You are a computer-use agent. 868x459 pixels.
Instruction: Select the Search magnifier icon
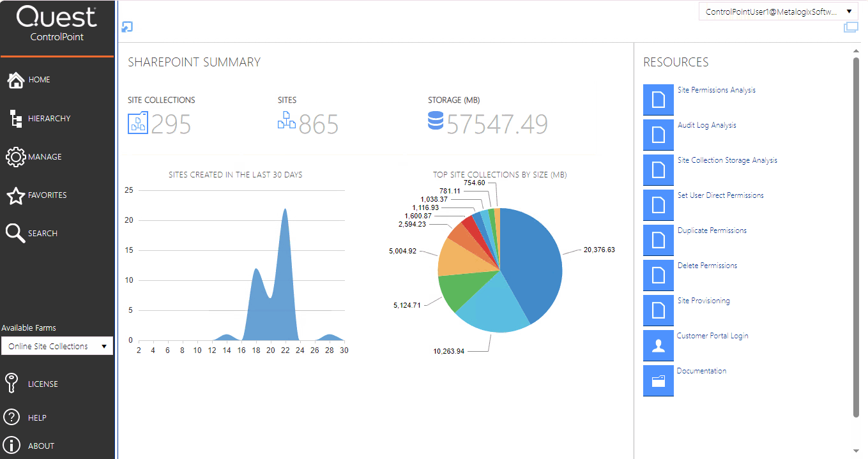16,232
